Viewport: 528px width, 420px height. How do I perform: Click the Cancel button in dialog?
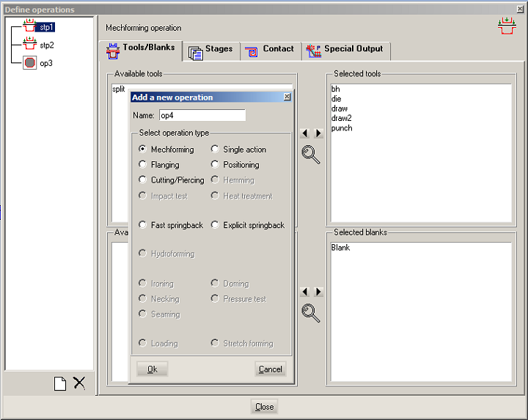[270, 369]
